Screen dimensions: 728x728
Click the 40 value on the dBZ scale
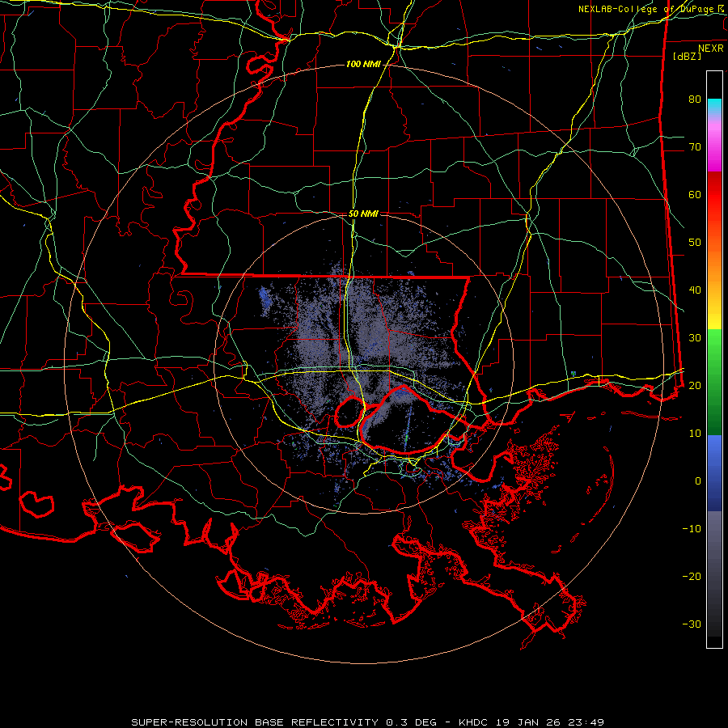coord(695,290)
